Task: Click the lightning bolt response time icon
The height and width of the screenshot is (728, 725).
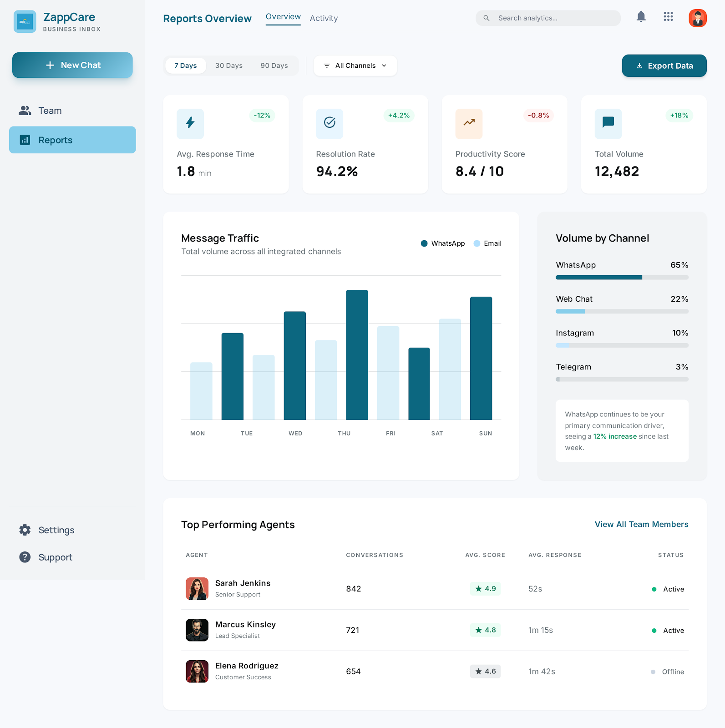Action: point(190,123)
